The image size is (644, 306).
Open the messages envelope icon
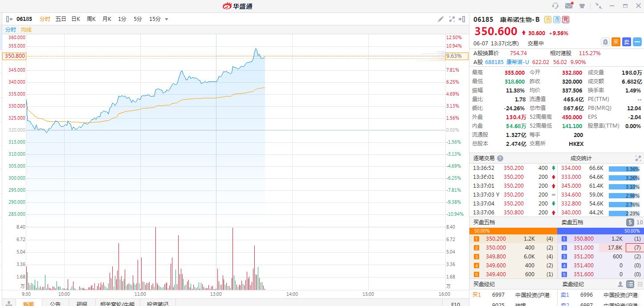(x=569, y=6)
